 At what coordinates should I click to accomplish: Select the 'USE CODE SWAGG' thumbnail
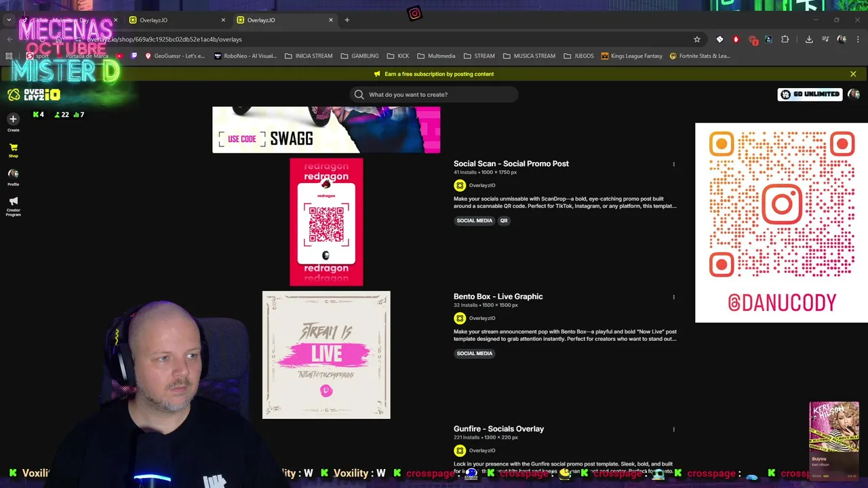tap(326, 129)
